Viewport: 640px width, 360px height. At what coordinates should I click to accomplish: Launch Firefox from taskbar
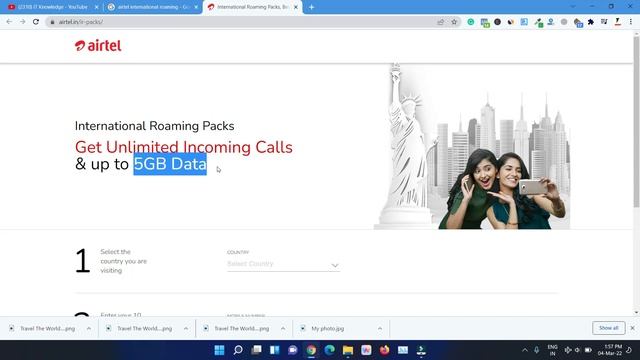coord(384,350)
